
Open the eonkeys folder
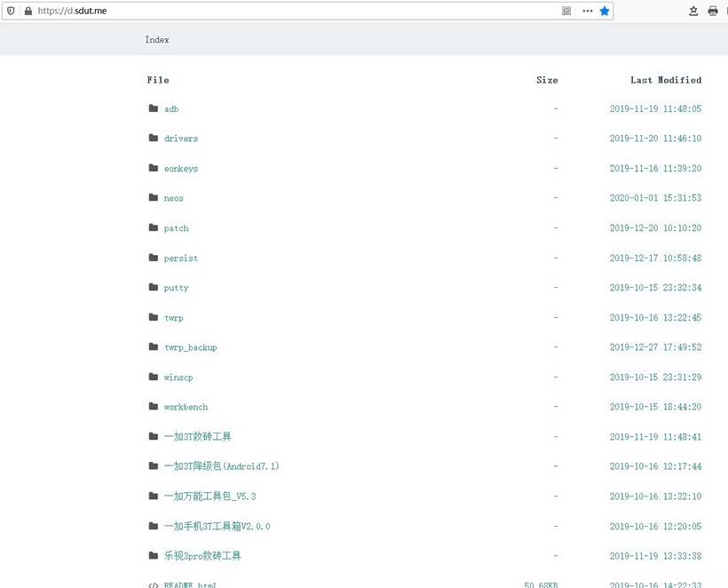181,169
